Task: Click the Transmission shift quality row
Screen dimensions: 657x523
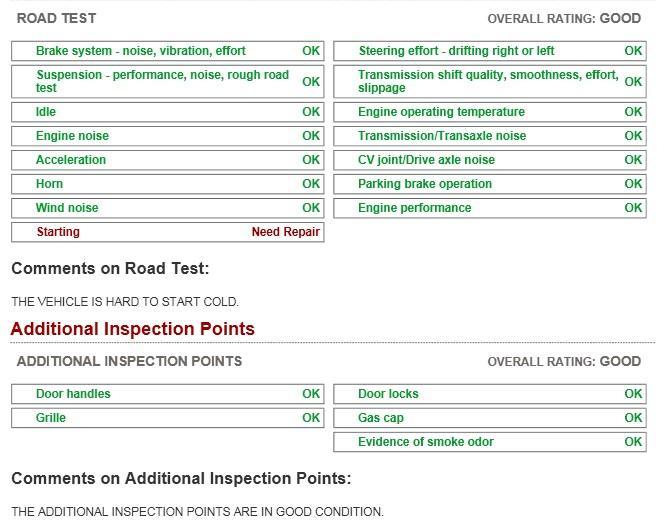Action: coord(489,81)
